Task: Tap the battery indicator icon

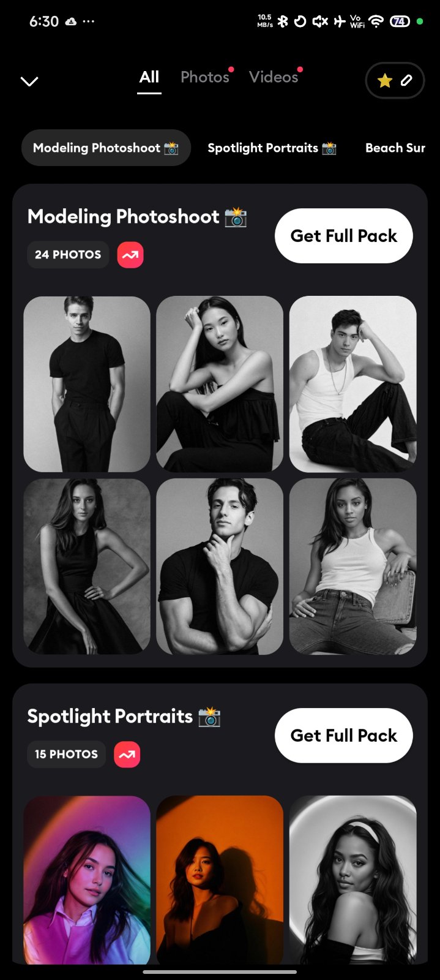Action: click(x=399, y=21)
